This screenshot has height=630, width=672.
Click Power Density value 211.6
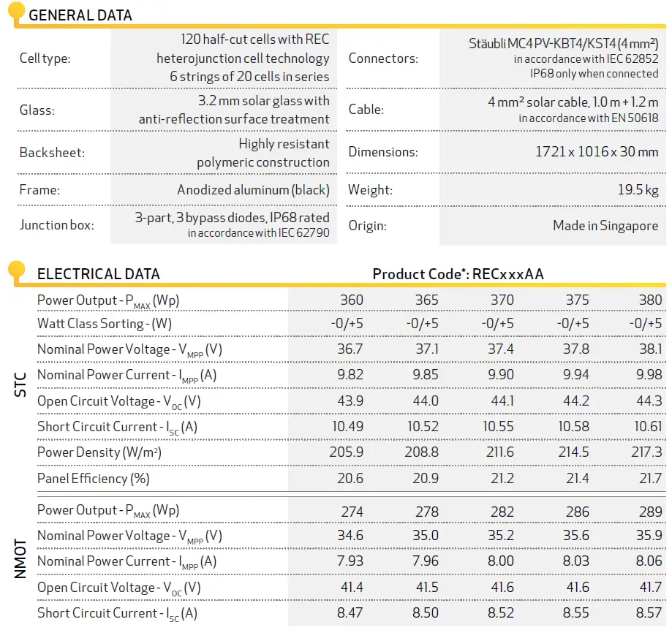point(499,452)
